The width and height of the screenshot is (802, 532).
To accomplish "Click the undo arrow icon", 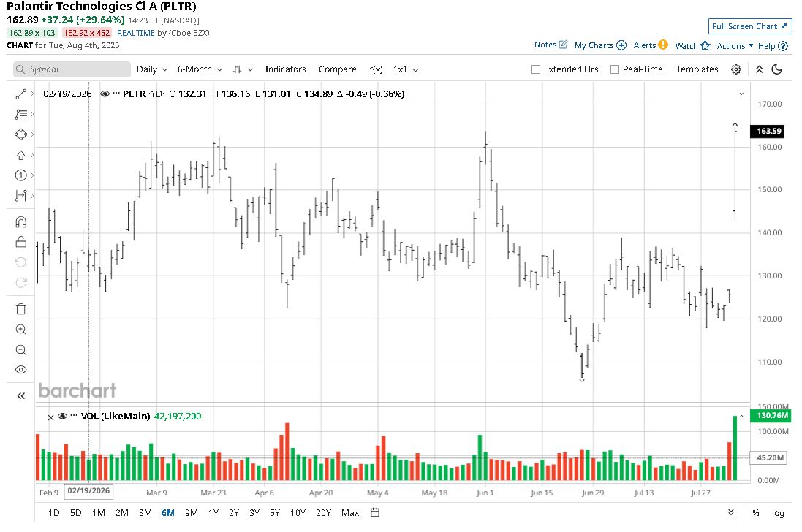I will coord(20,262).
